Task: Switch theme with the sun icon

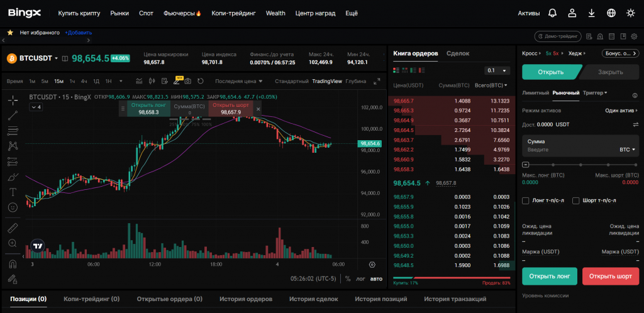Action: (631, 13)
